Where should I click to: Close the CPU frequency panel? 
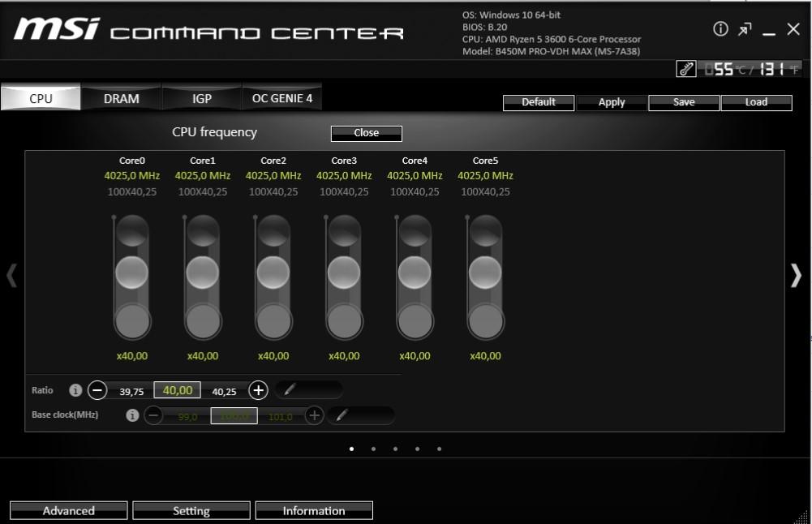click(367, 133)
